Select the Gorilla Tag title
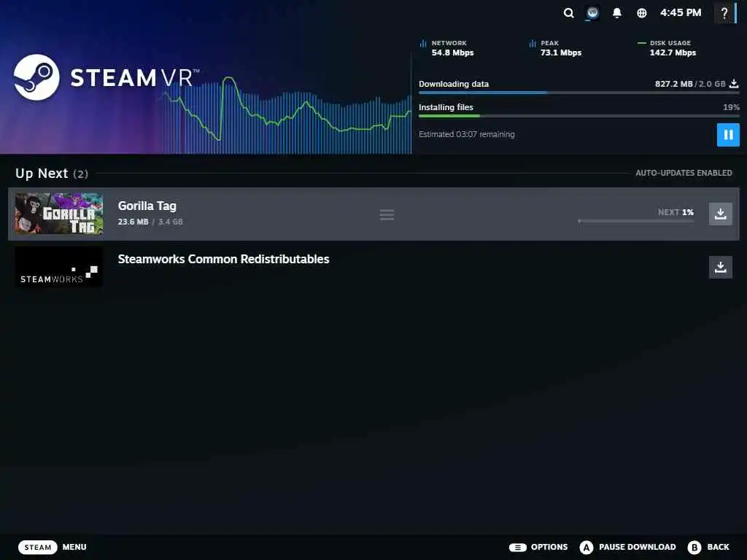 (147, 206)
